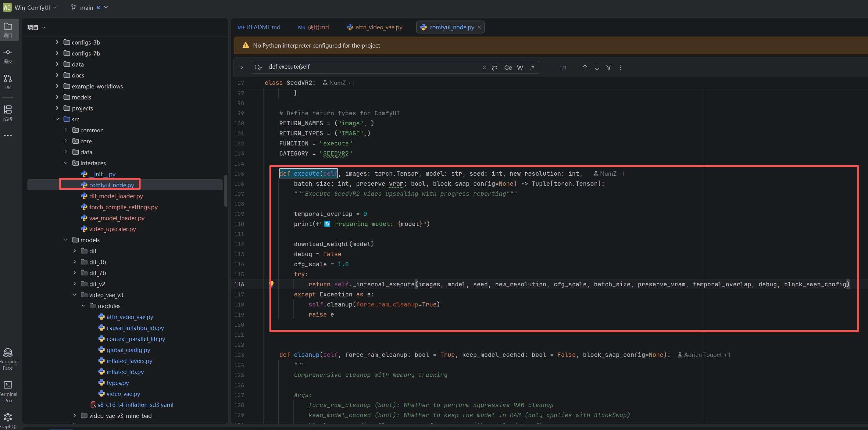Jump to previous search occurrence
Screen dimensions: 868x430
tap(585, 67)
